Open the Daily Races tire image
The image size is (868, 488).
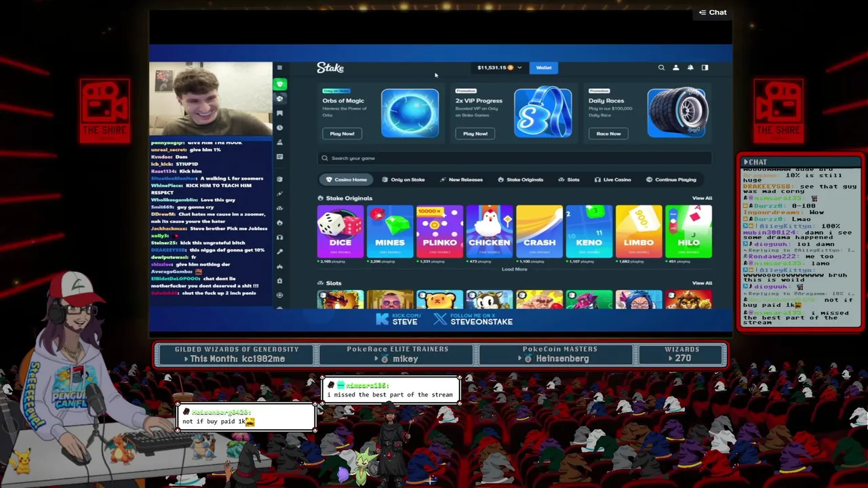[x=676, y=113]
